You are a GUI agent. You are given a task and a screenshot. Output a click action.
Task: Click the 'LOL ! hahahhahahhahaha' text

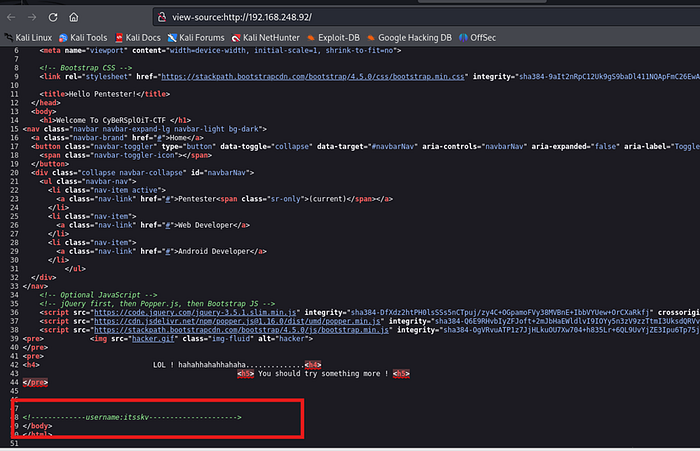coord(199,365)
